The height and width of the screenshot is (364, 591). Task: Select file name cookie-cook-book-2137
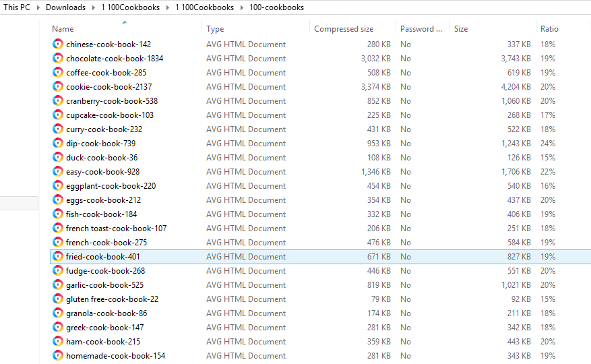coord(109,87)
